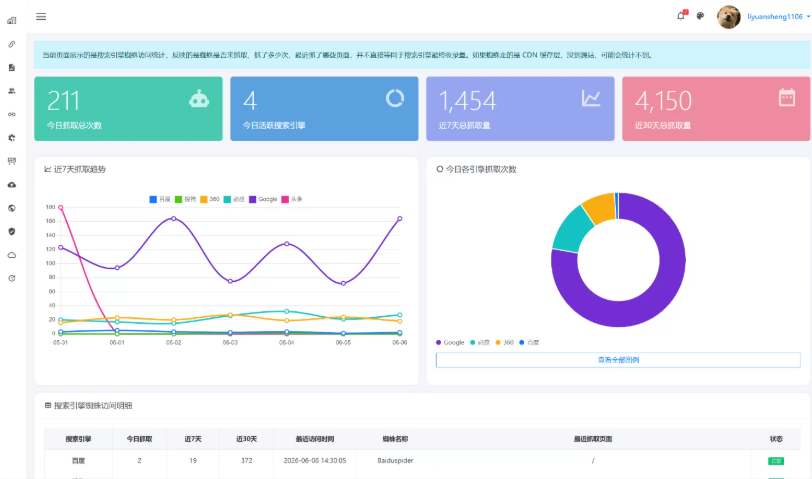Click the Google data point at 06-02

tap(173, 219)
